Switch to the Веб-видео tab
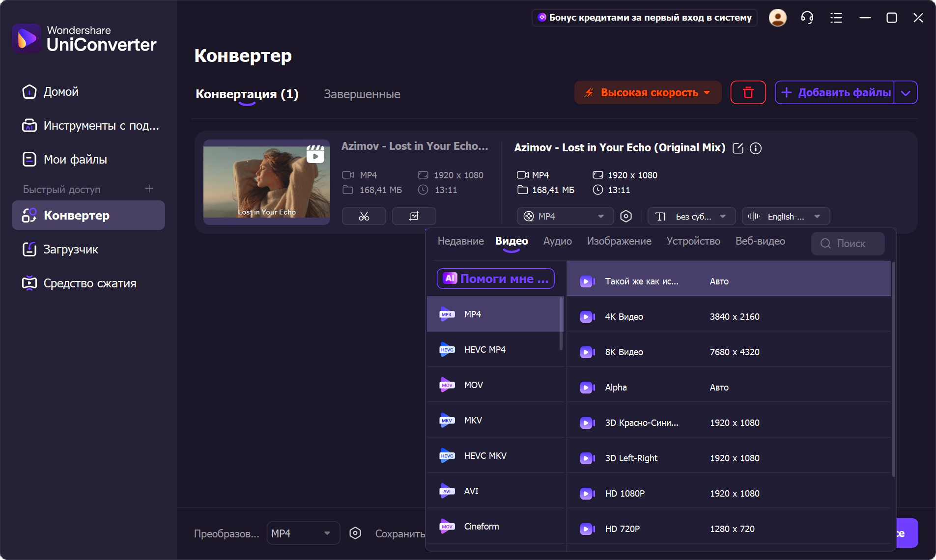The image size is (936, 560). (760, 241)
